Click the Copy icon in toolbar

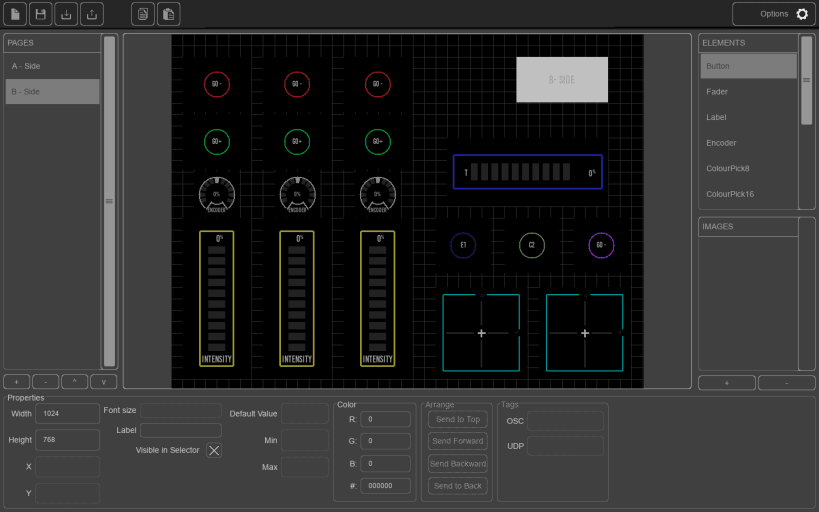144,14
